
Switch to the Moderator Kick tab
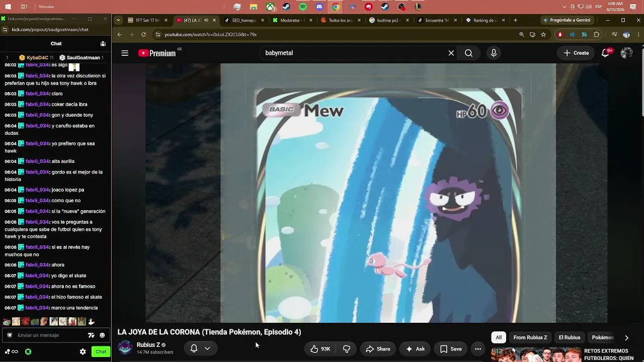[x=292, y=21]
